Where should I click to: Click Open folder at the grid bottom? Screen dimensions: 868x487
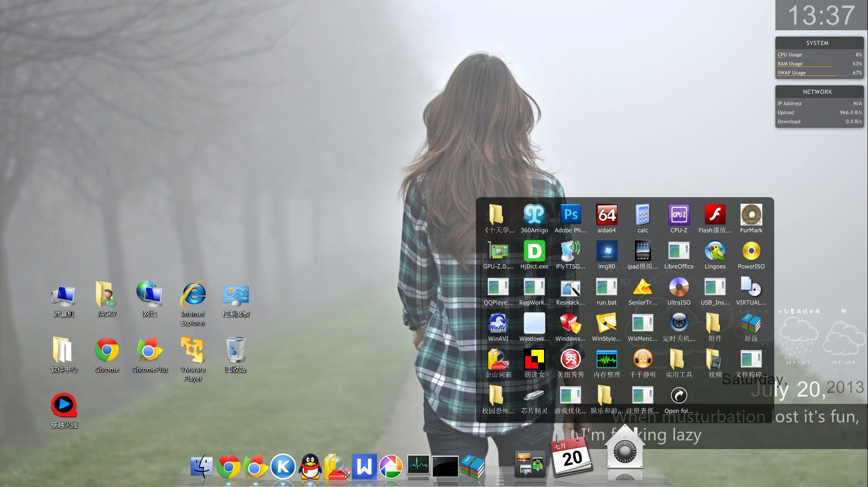pos(679,395)
